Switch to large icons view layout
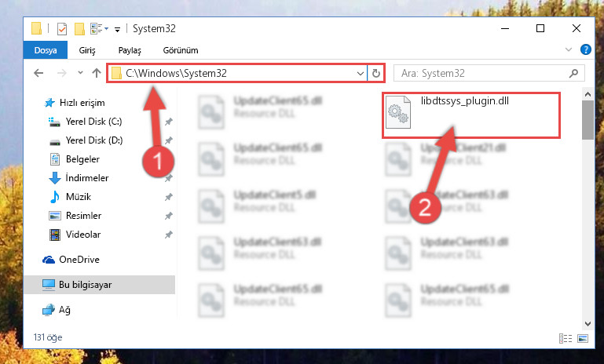 tap(583, 338)
